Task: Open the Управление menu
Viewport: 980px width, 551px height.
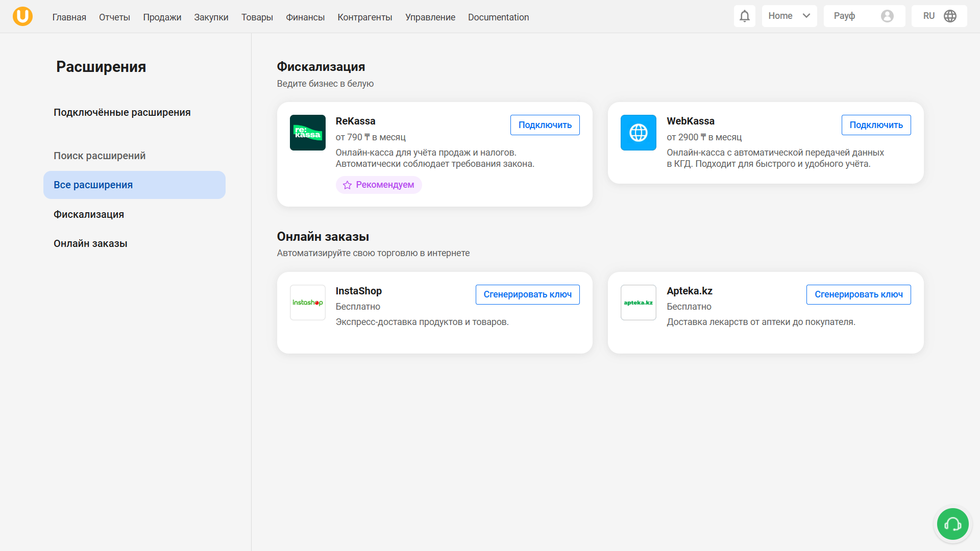Action: pyautogui.click(x=430, y=17)
